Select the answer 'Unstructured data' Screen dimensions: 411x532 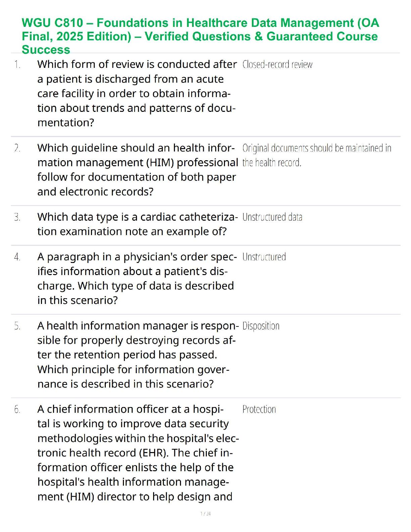[x=272, y=217]
